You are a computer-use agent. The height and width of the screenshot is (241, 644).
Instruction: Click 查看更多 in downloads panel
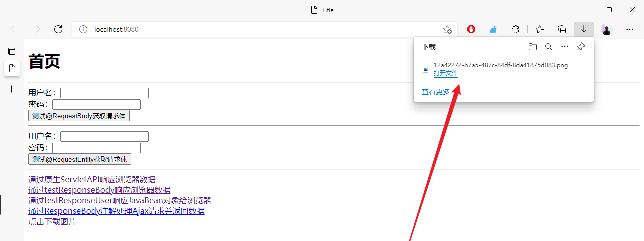click(436, 92)
